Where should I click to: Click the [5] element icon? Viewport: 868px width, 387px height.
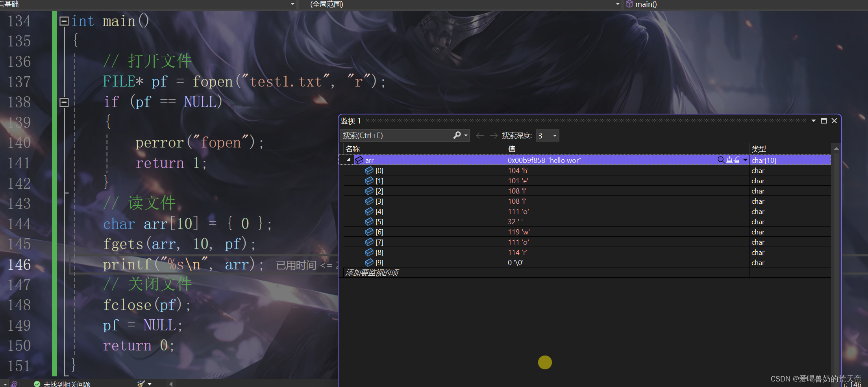click(x=369, y=221)
